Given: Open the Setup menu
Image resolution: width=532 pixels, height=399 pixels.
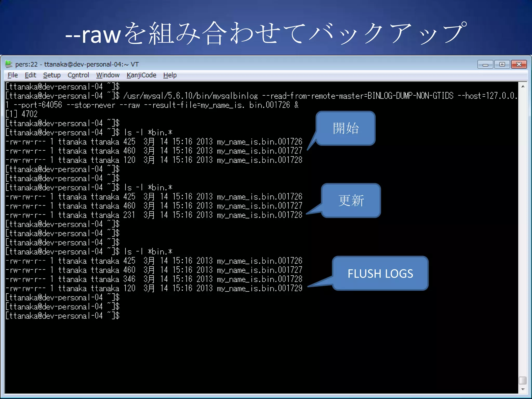Looking at the screenshot, I should 52,75.
